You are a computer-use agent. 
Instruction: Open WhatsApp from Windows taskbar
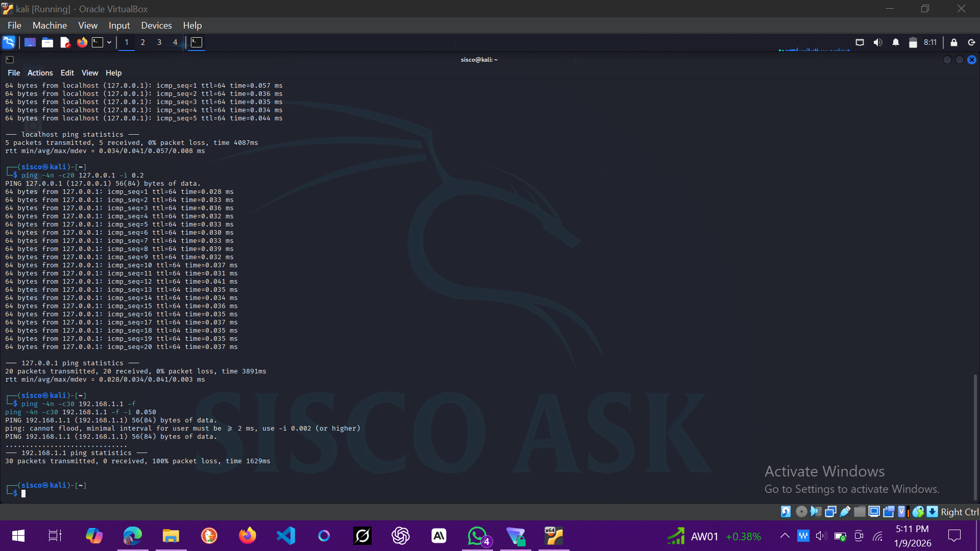tap(478, 536)
